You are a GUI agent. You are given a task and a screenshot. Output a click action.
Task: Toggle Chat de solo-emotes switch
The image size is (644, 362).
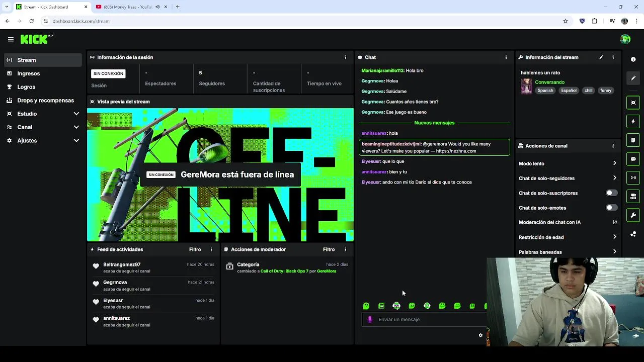611,208
